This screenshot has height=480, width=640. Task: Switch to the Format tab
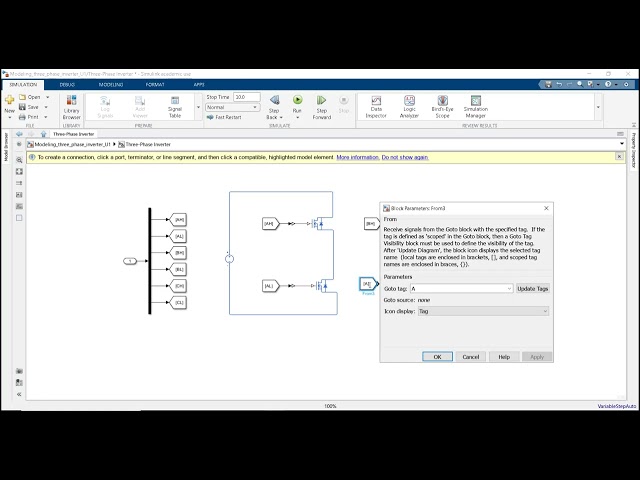(155, 84)
